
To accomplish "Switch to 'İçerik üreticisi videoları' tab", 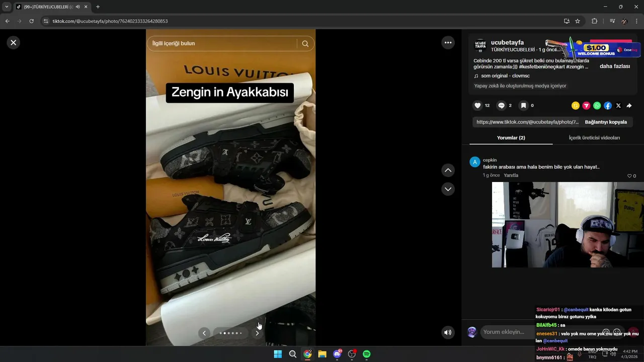I will coord(594,138).
